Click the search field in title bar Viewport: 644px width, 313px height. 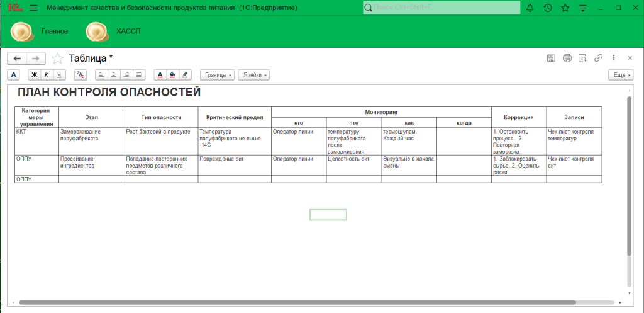[x=441, y=8]
